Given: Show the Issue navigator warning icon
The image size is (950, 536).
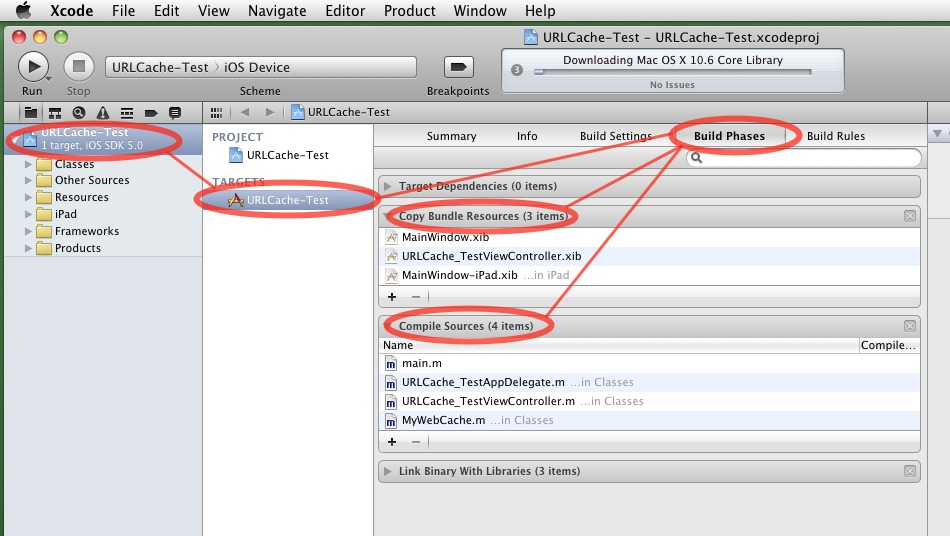Looking at the screenshot, I should pyautogui.click(x=103, y=113).
